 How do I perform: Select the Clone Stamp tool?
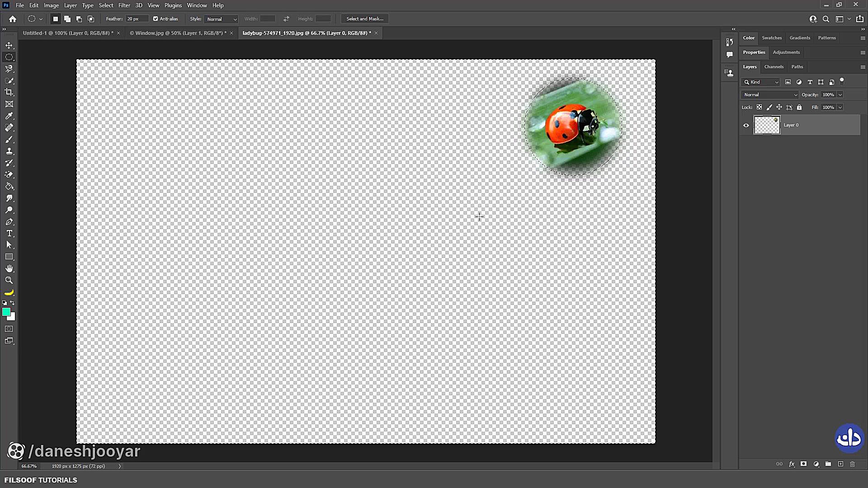coord(9,151)
